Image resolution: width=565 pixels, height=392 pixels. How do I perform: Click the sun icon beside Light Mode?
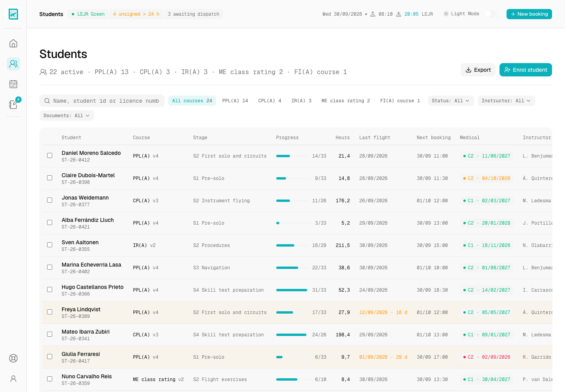coord(446,14)
